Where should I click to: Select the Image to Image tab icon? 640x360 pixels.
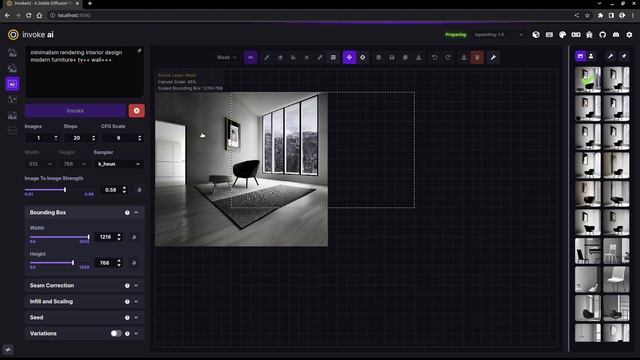pos(12,68)
